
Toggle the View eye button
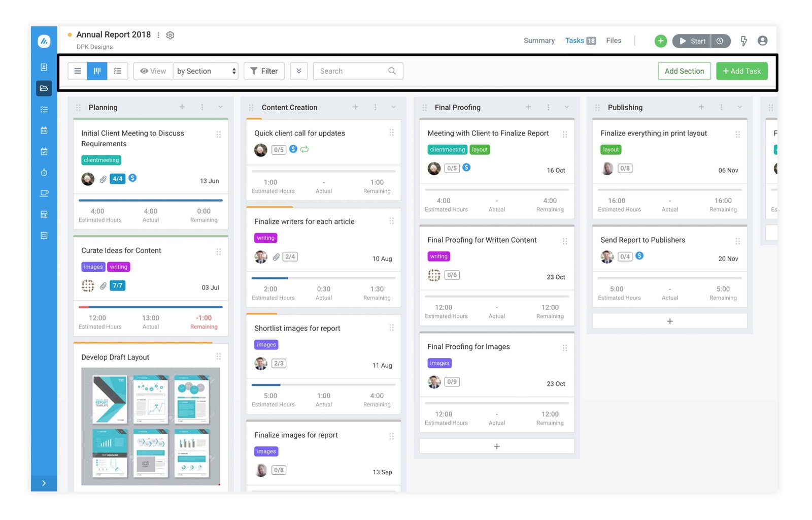click(153, 71)
